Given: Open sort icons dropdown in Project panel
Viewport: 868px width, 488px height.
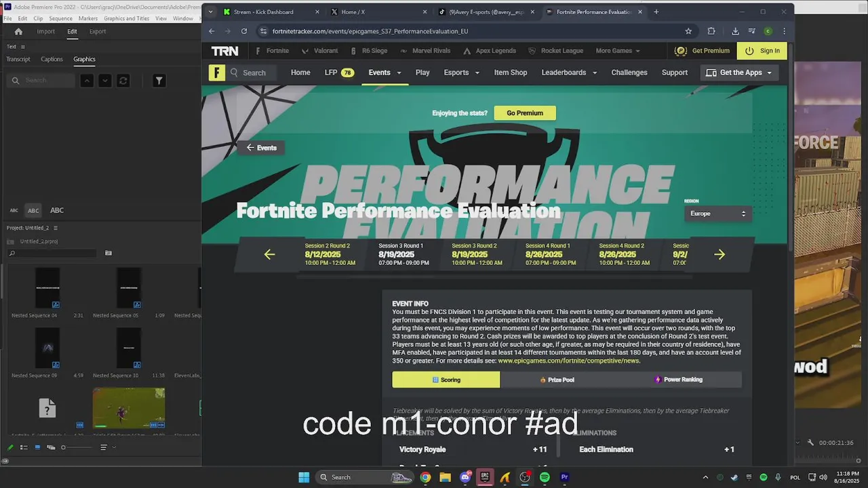Looking at the screenshot, I should (x=106, y=447).
